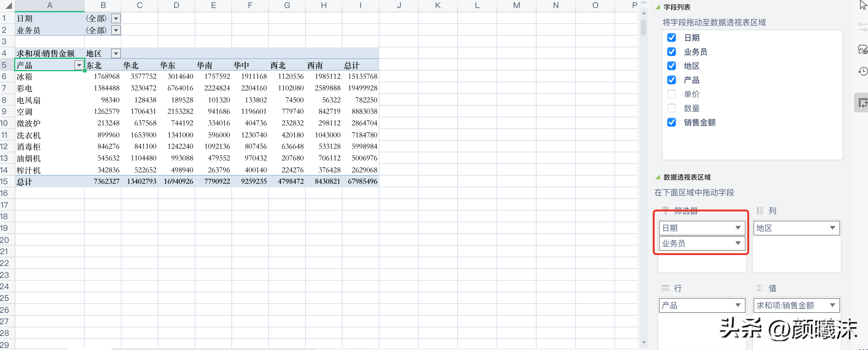Viewport: 868px width, 350px height.
Task: Select the 西北 column header cell
Action: [287, 65]
